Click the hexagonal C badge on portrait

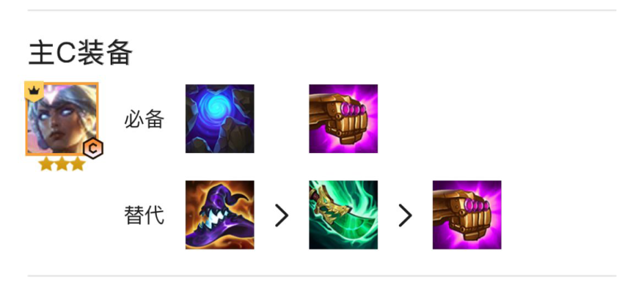94,149
